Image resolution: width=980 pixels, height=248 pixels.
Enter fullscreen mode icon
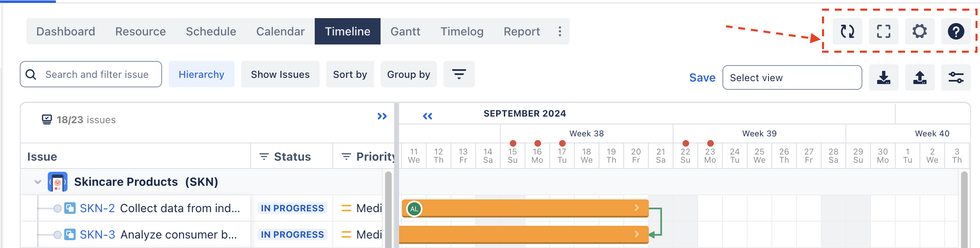point(883,31)
